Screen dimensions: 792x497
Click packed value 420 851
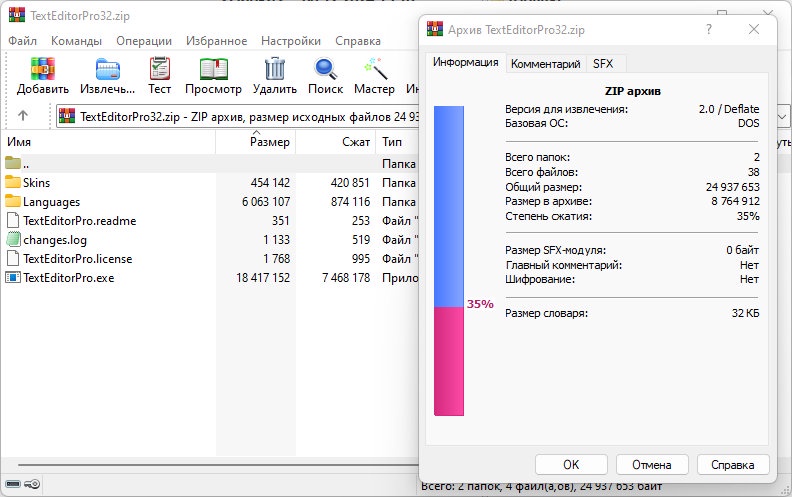350,182
